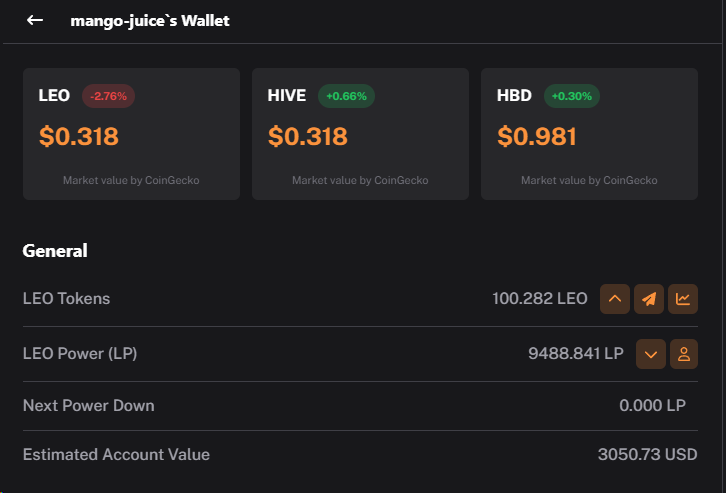
Task: Click the HIVE +0.66% change badge
Action: click(x=346, y=96)
